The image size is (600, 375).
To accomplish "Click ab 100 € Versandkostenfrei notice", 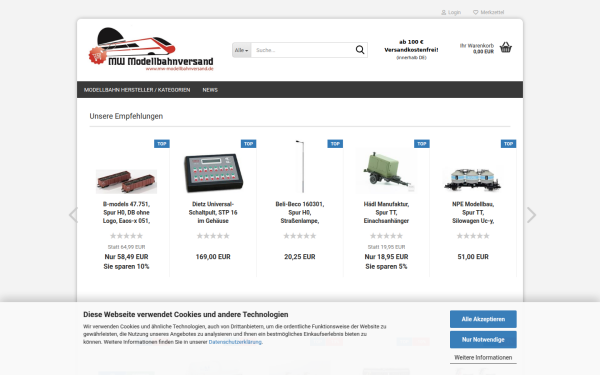I will (x=411, y=49).
